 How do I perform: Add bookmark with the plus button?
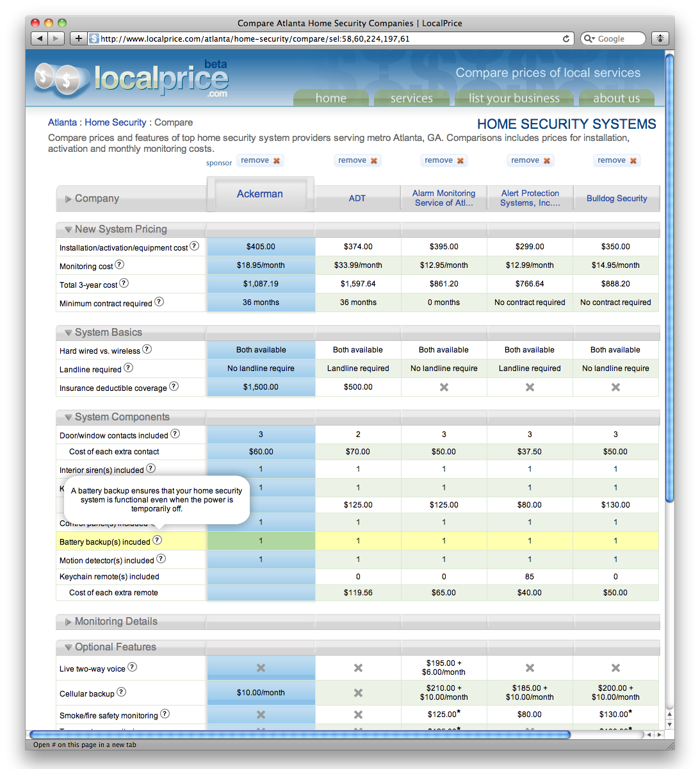pos(78,38)
